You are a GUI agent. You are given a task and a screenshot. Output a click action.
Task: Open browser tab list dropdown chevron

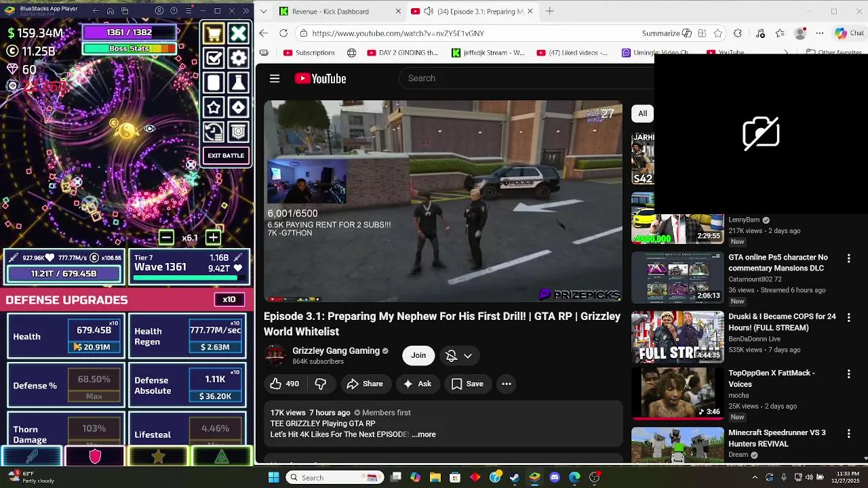pos(264,12)
